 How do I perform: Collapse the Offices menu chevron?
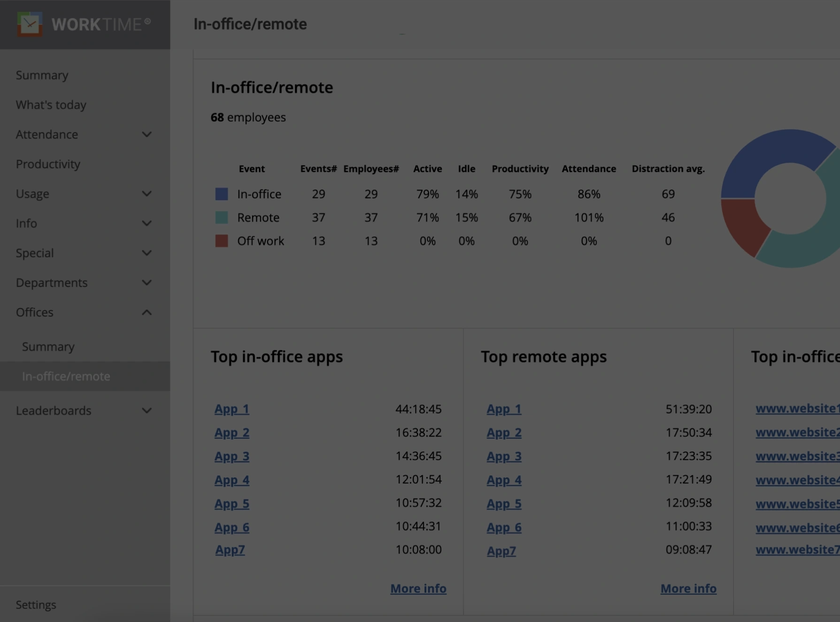coord(147,312)
